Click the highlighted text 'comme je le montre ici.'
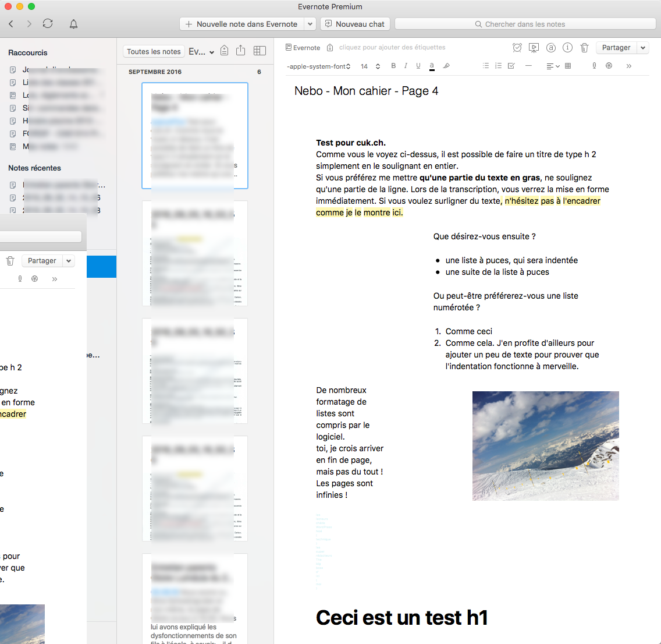Viewport: 661px width, 644px height. [360, 213]
